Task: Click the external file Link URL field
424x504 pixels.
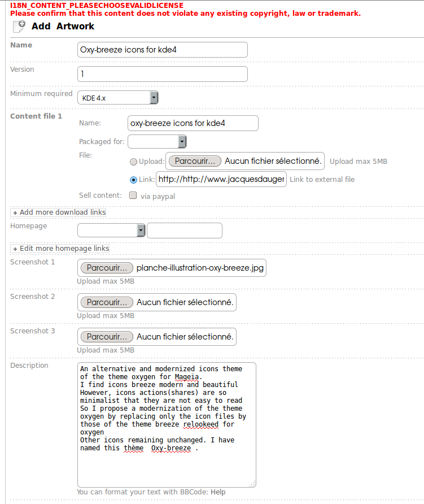Action: (x=221, y=179)
